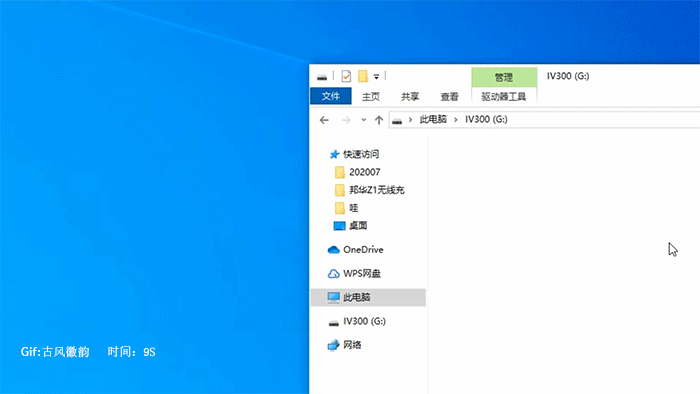Open 桌面 in the navigation pane
The width and height of the screenshot is (700, 394).
(358, 225)
